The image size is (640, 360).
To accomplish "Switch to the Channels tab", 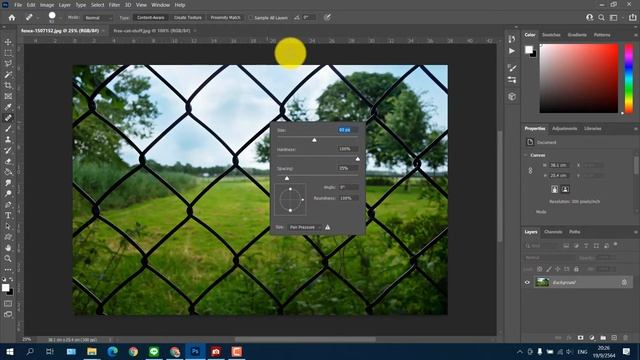I will point(553,232).
